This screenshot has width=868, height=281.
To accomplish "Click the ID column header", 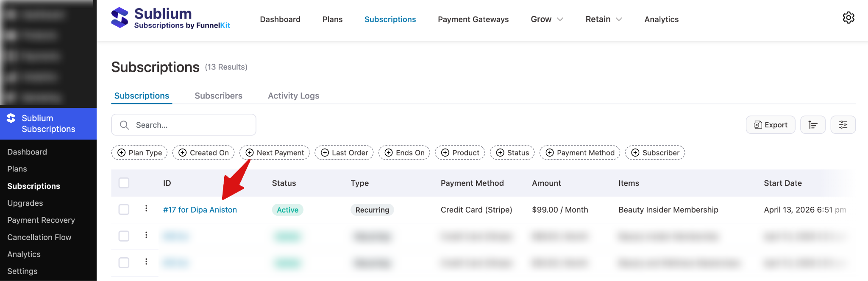I will 167,183.
